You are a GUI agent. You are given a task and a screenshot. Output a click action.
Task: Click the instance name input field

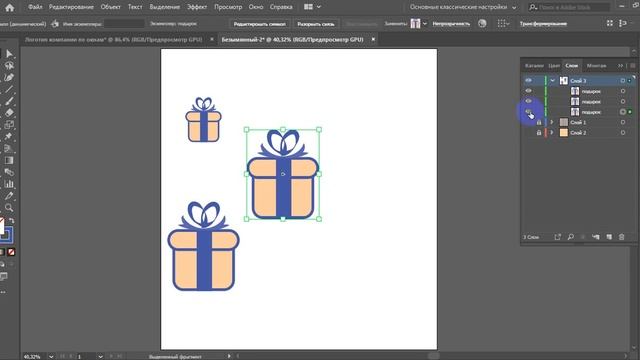coord(124,24)
